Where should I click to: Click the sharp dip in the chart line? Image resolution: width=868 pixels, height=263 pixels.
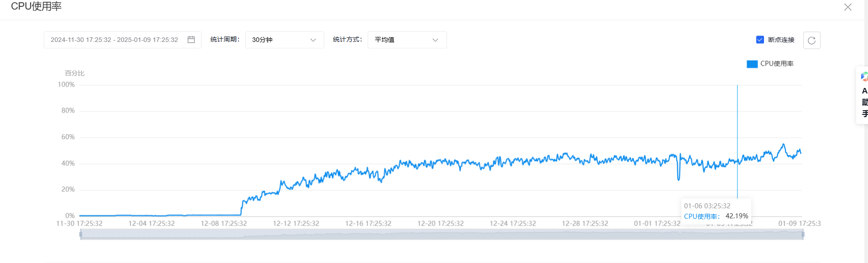pos(679,179)
